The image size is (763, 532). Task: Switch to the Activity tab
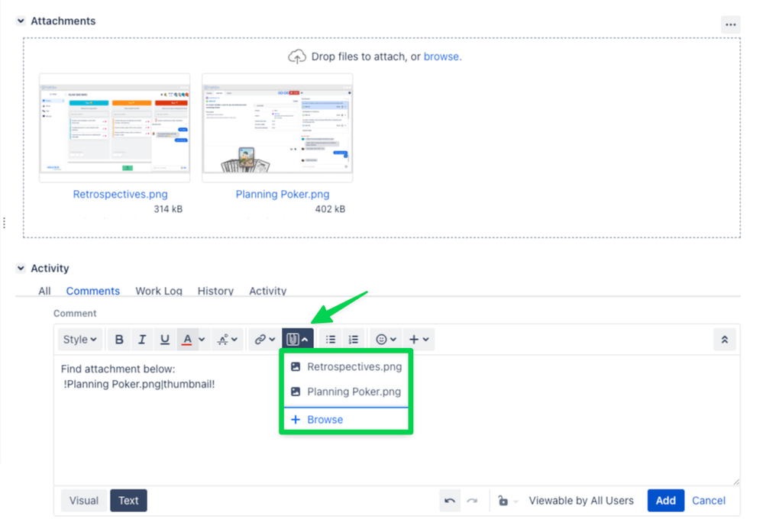tap(267, 291)
